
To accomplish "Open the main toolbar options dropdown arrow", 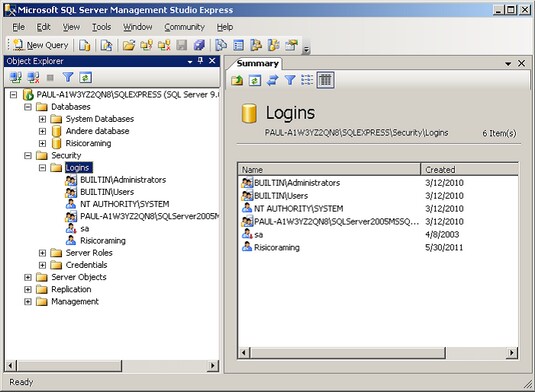I will coord(306,50).
